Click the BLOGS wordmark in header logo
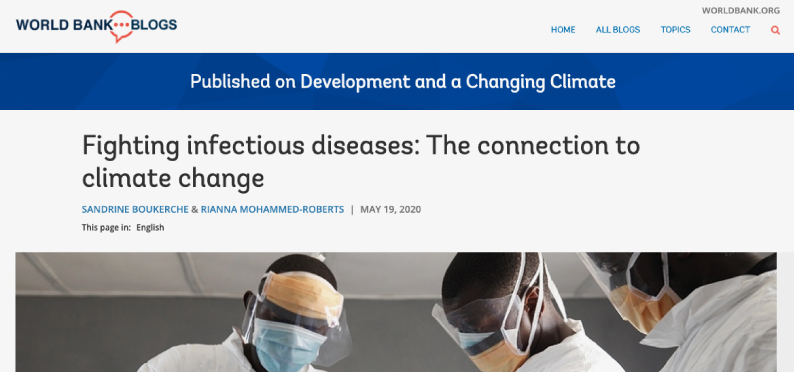This screenshot has height=372, width=794. (x=154, y=24)
